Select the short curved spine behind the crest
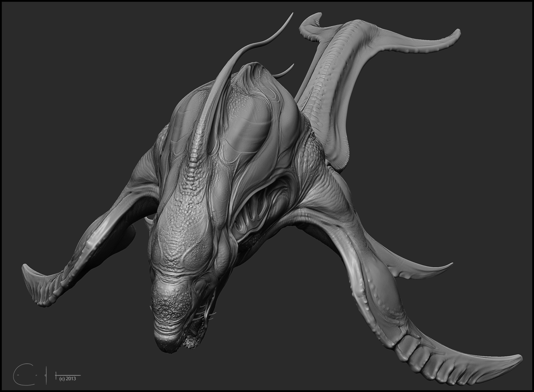The image size is (534, 392). point(288,69)
